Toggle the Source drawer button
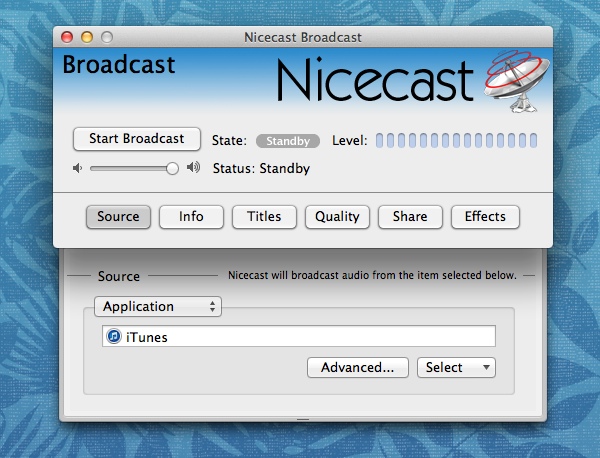 (118, 217)
